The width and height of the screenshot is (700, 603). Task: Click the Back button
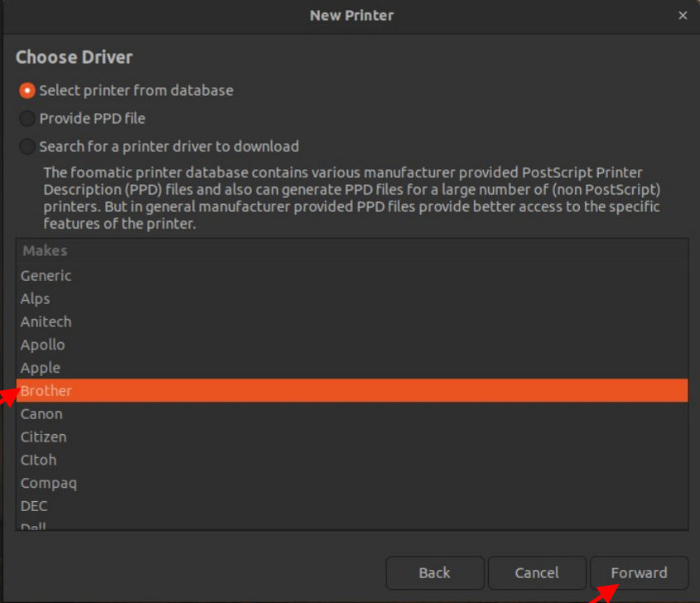pyautogui.click(x=434, y=572)
